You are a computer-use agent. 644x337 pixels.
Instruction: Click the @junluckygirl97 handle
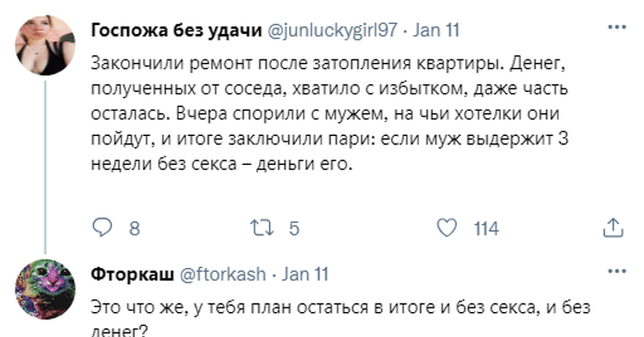pyautogui.click(x=330, y=31)
